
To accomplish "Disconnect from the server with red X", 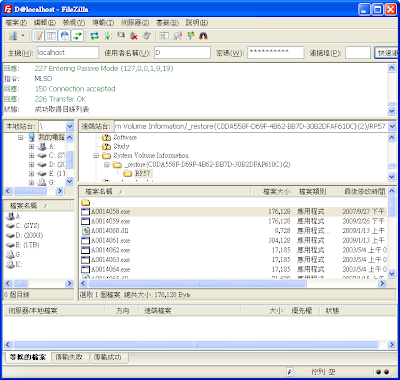I will (134, 36).
